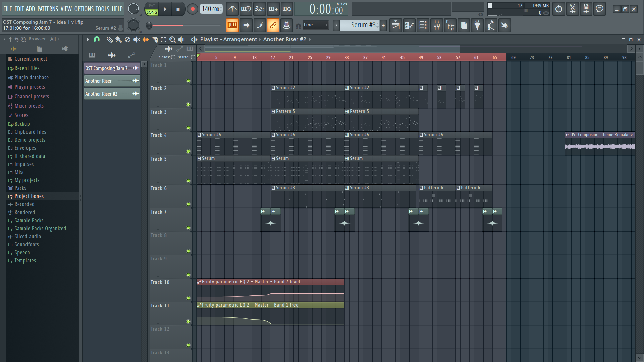Open the tempo tapper icon
Screen dimensions: 644x362
[x=491, y=25]
